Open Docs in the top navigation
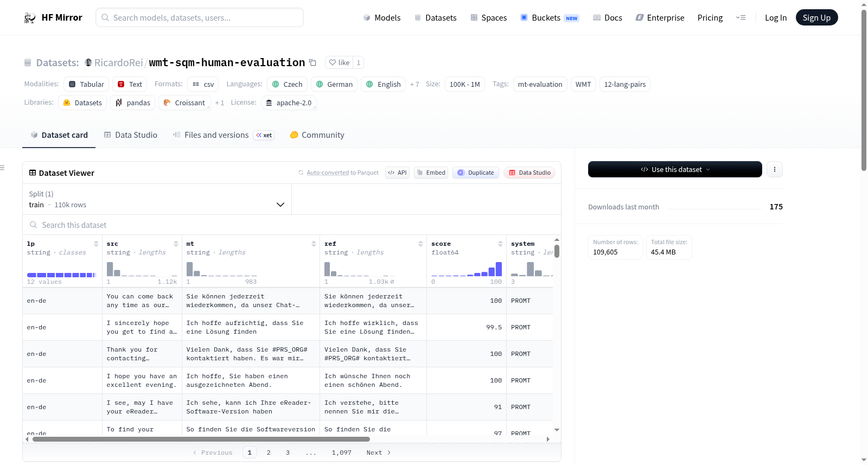The height and width of the screenshot is (465, 868). coord(607,18)
